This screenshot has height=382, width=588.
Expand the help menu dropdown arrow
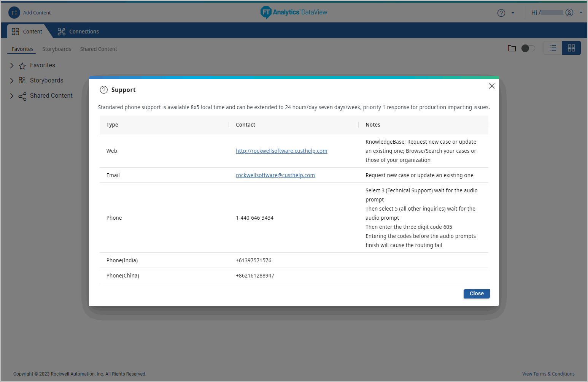(513, 13)
